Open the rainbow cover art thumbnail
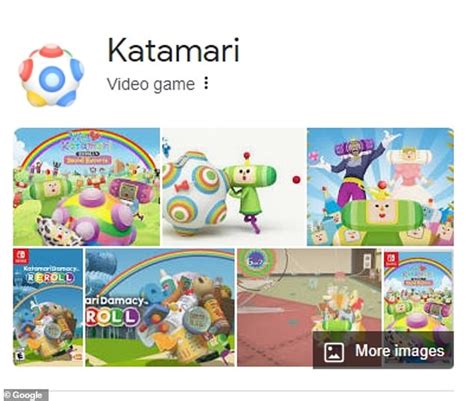Viewport: 474px width, 401px height. 86,187
